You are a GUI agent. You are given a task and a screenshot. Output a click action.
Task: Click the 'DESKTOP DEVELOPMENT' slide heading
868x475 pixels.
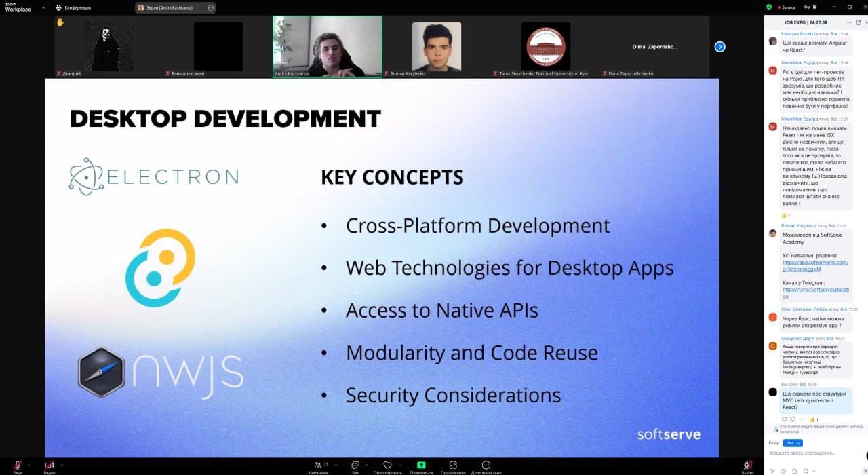pos(225,119)
